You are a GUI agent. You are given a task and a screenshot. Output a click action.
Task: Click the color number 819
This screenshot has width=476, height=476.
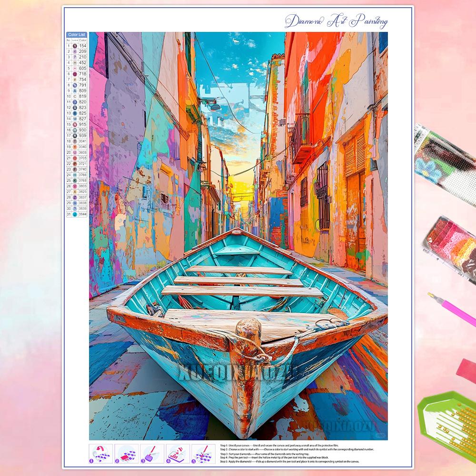tap(82, 96)
